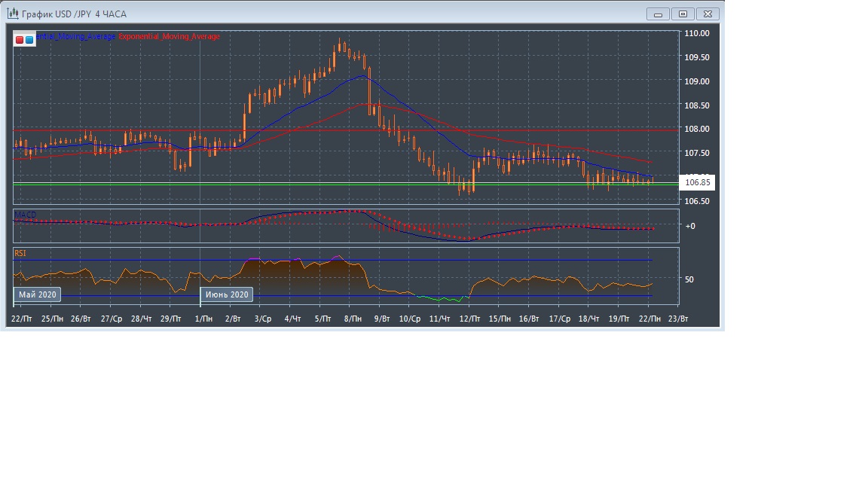Click the Июнь 2020 month marker
The height and width of the screenshot is (488, 868).
point(227,294)
